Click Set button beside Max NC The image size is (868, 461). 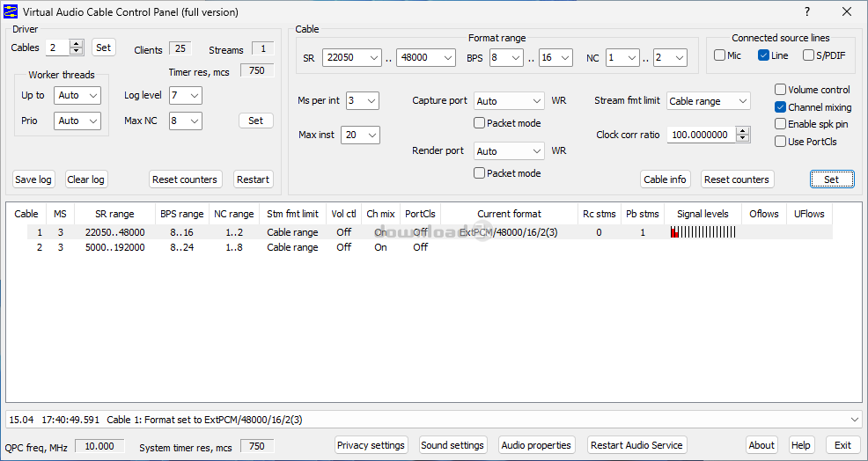256,121
